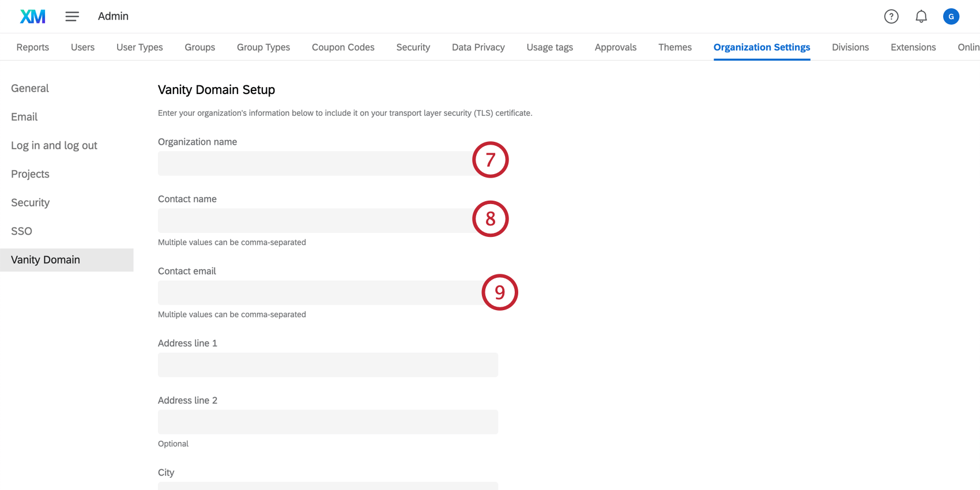Click the Address line 1 field
This screenshot has width=980, height=490.
[327, 365]
